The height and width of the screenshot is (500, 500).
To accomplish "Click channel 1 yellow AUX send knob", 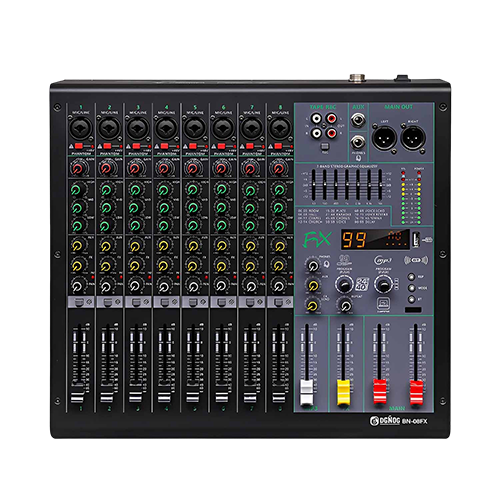I will [x=77, y=246].
